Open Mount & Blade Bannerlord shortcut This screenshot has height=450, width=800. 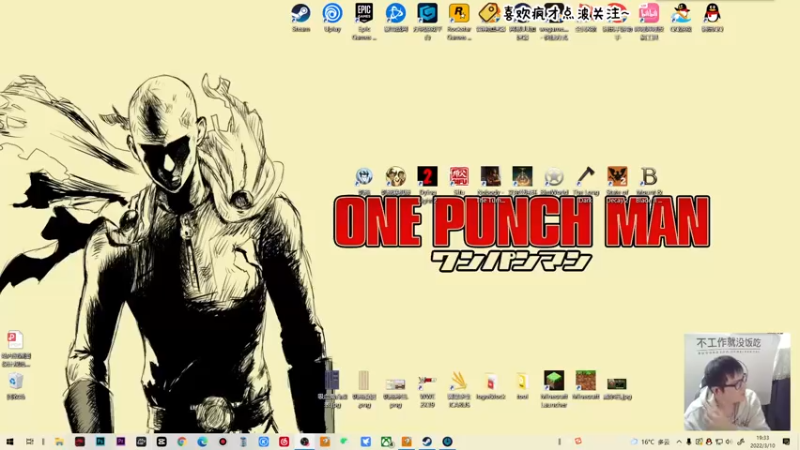tap(649, 183)
